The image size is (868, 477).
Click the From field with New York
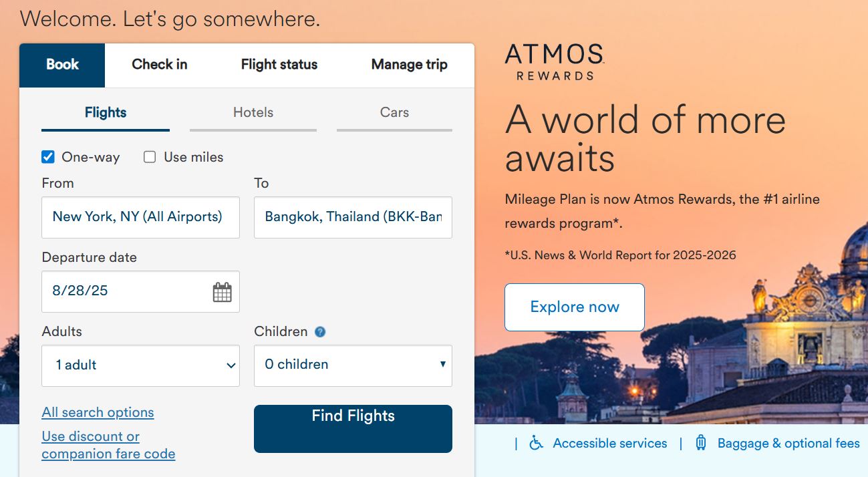point(140,217)
